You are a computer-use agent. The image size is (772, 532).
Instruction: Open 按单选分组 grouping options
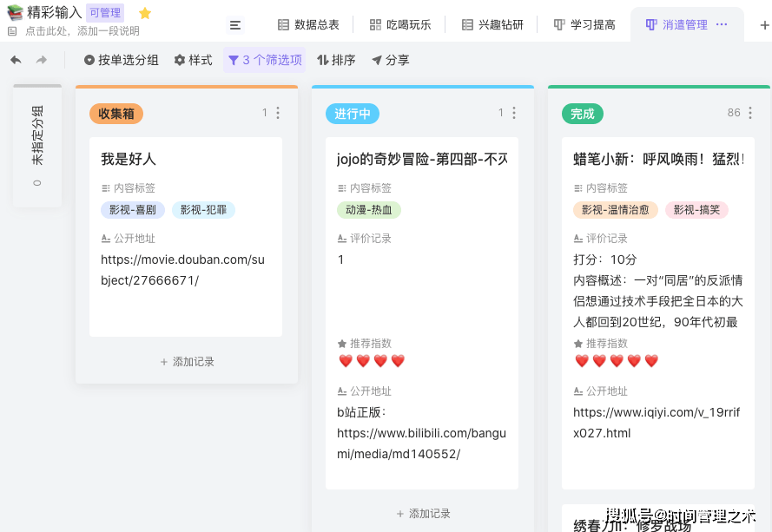coord(121,60)
